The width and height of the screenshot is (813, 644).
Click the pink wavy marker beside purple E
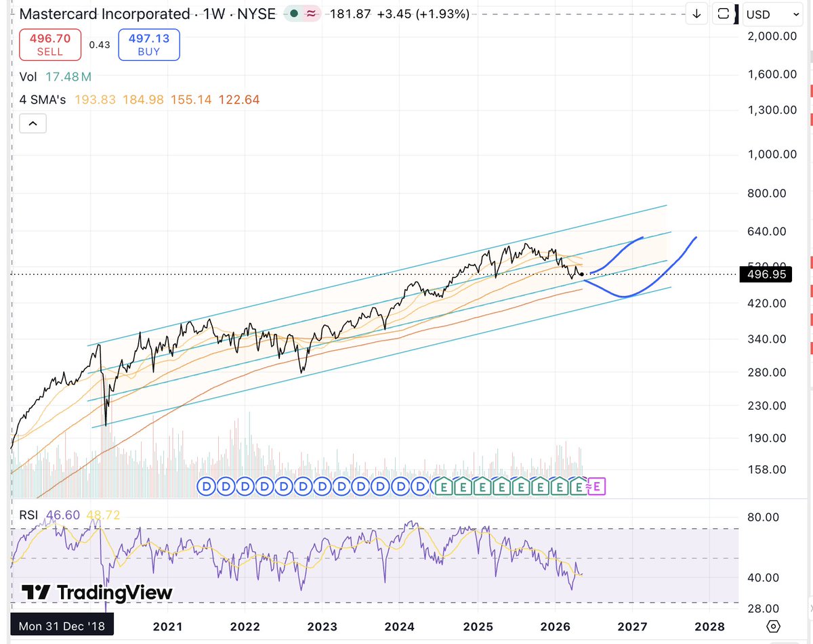pyautogui.click(x=588, y=486)
